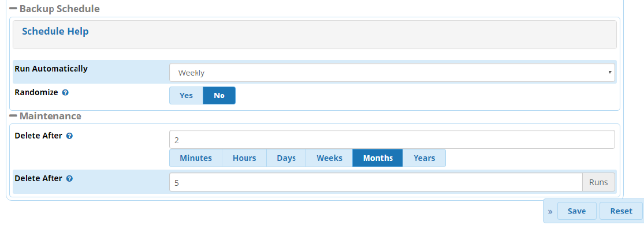The height and width of the screenshot is (225, 644).
Task: Click the Randomize help question-mark icon
Action: click(65, 93)
